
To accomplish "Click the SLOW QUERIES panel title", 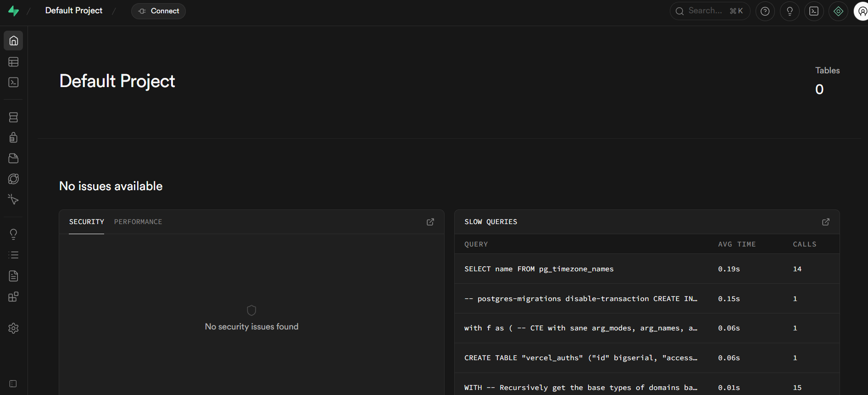I will [x=491, y=222].
